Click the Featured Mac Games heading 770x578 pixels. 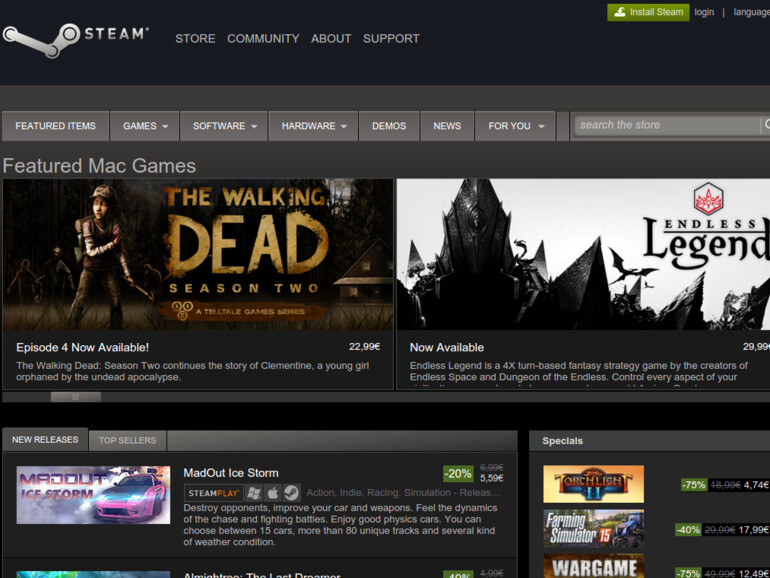point(99,166)
